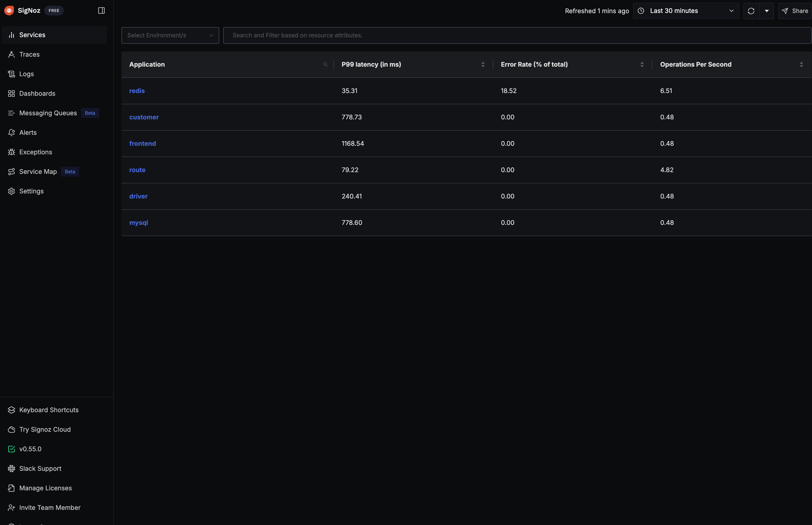Open Keyboard Shortcuts from sidebar

coord(49,410)
